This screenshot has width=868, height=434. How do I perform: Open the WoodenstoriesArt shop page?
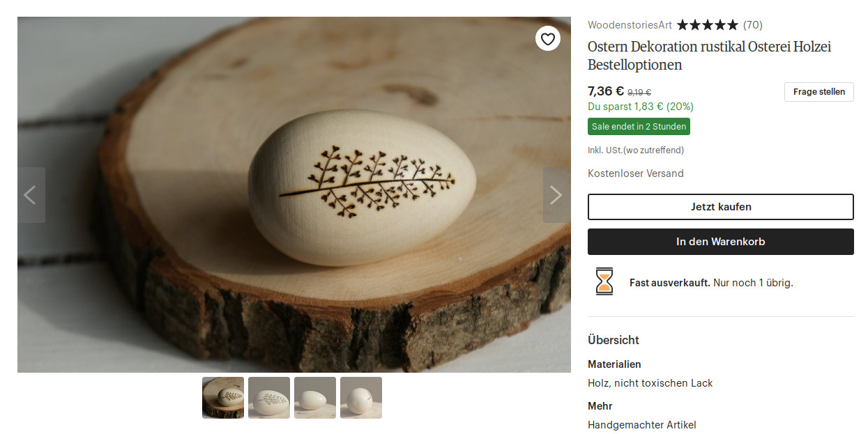(x=630, y=25)
